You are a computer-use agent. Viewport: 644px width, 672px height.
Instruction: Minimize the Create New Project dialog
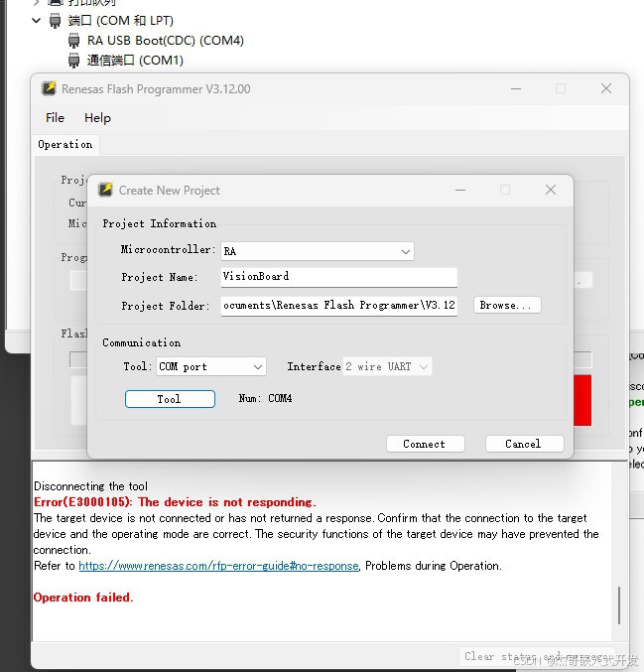(x=460, y=190)
